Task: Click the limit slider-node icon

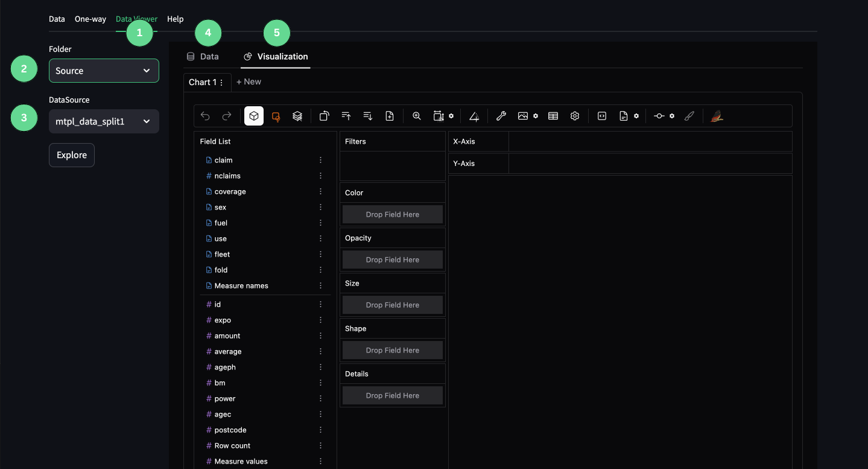Action: [x=659, y=116]
